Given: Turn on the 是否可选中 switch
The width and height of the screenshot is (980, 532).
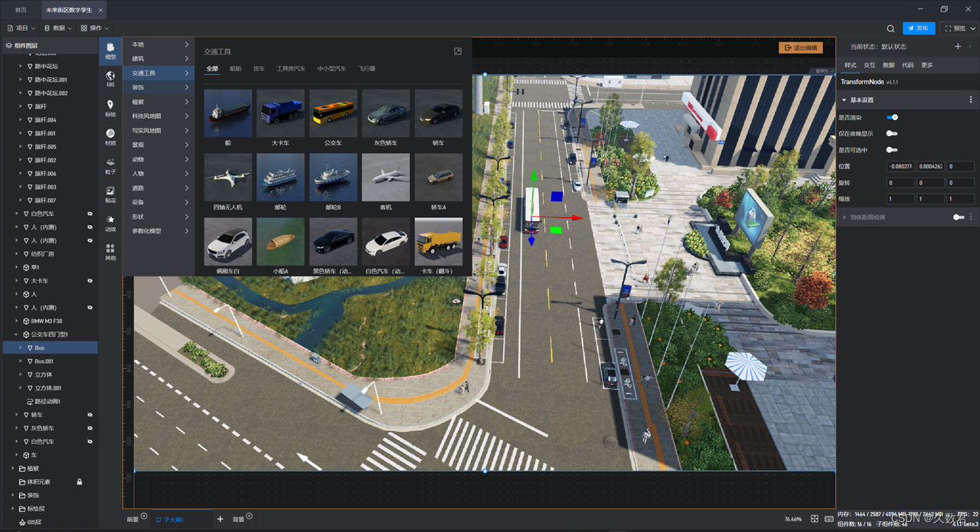Looking at the screenshot, I should 892,150.
